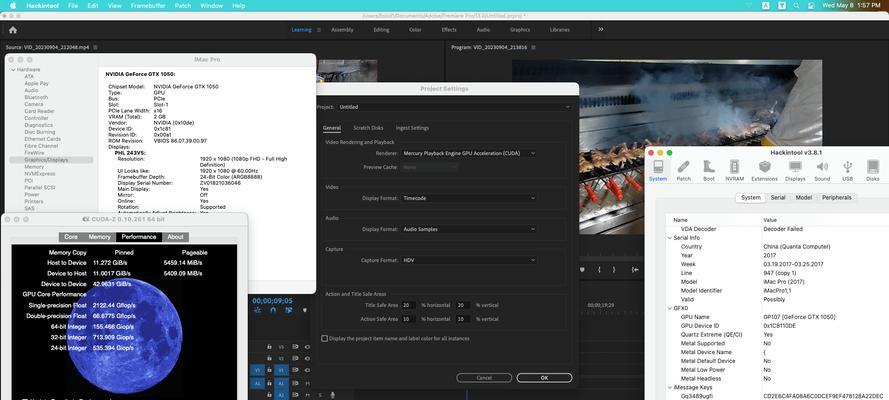Open the Framebuffer menu in menu bar
This screenshot has height=400, width=889.
coord(149,6)
